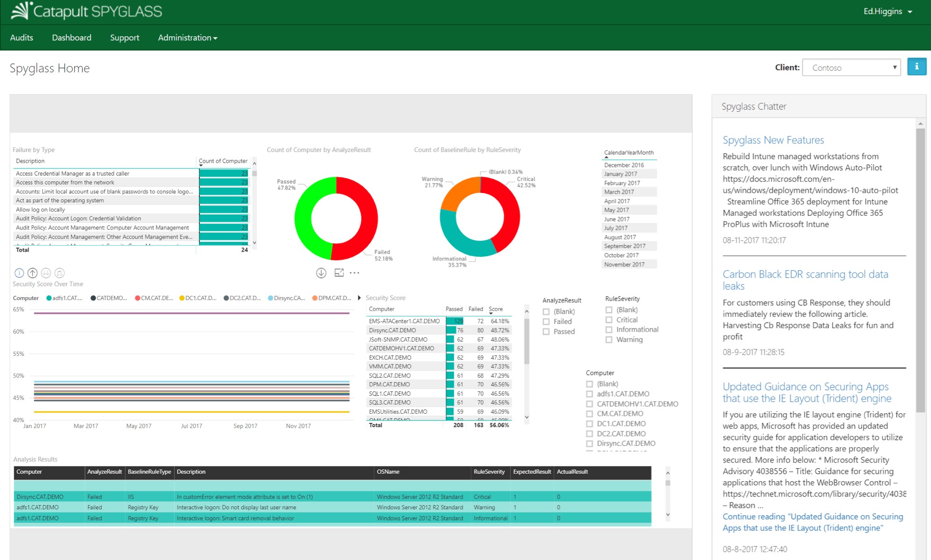
Task: Open the Ed.Higgins user dropdown
Action: (887, 11)
